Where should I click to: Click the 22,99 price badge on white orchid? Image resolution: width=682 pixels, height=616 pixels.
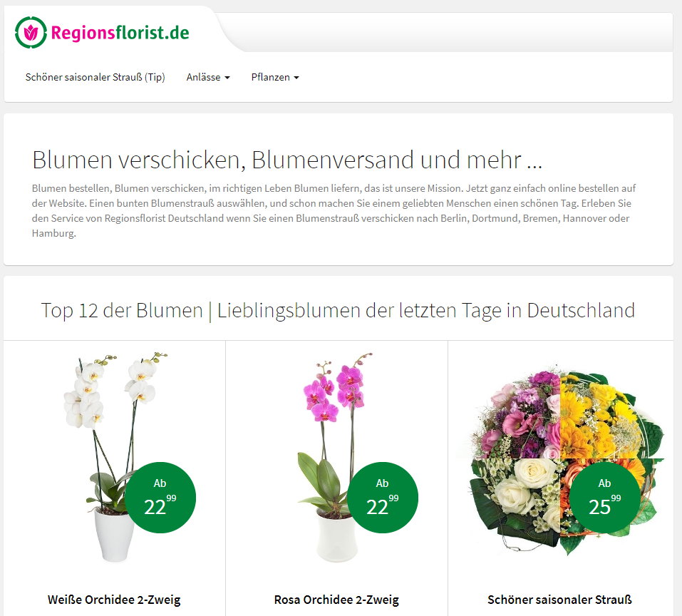click(x=160, y=497)
